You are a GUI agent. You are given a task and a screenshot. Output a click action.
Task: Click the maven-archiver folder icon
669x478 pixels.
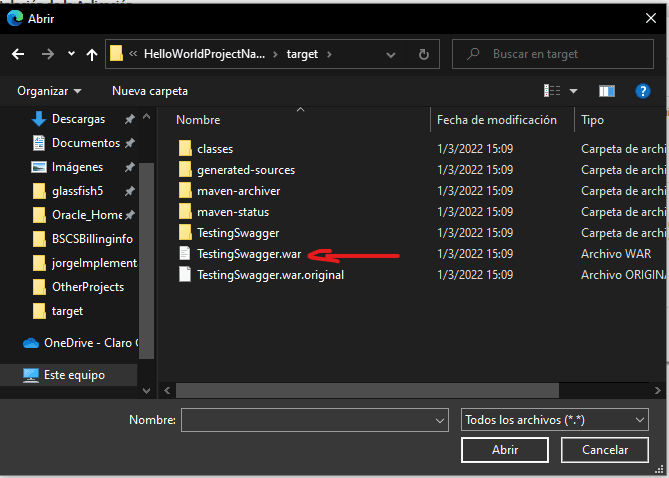pyautogui.click(x=185, y=190)
